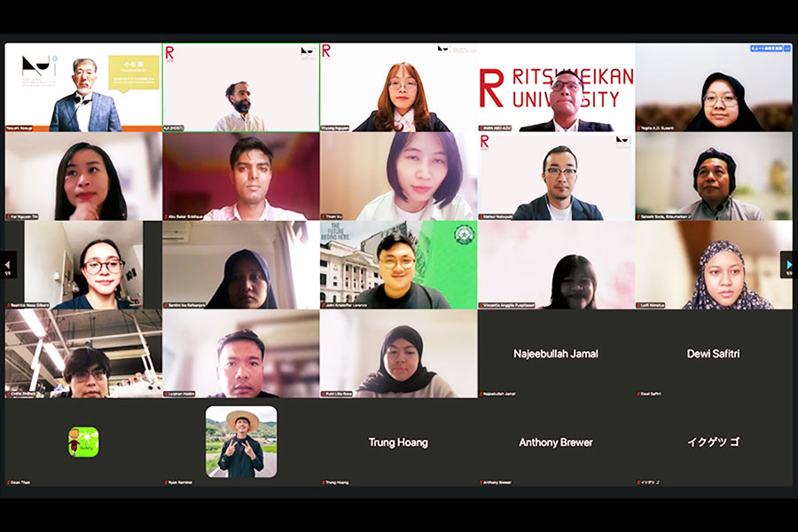Click muted mic icon on Dewi Safitri tile
This screenshot has width=798, height=532.
[x=638, y=394]
